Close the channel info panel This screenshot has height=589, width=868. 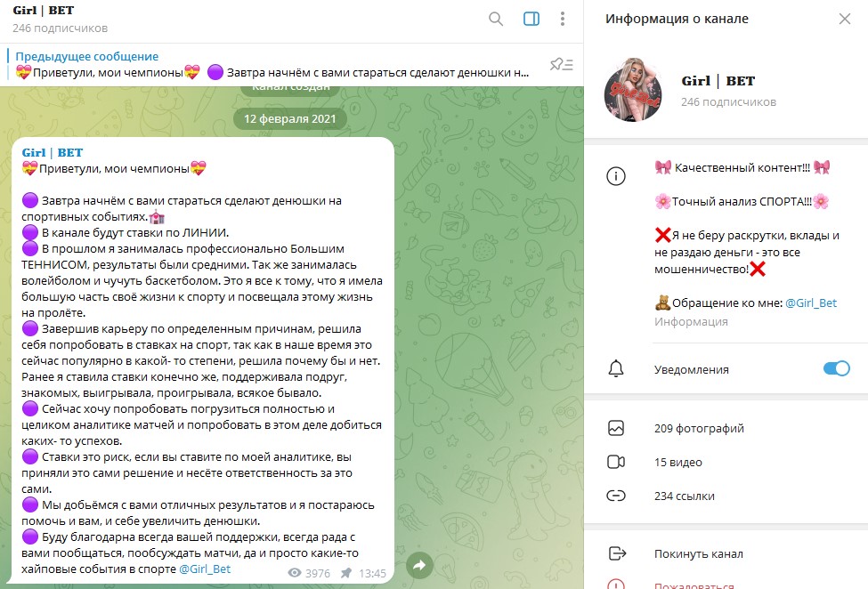tap(845, 19)
